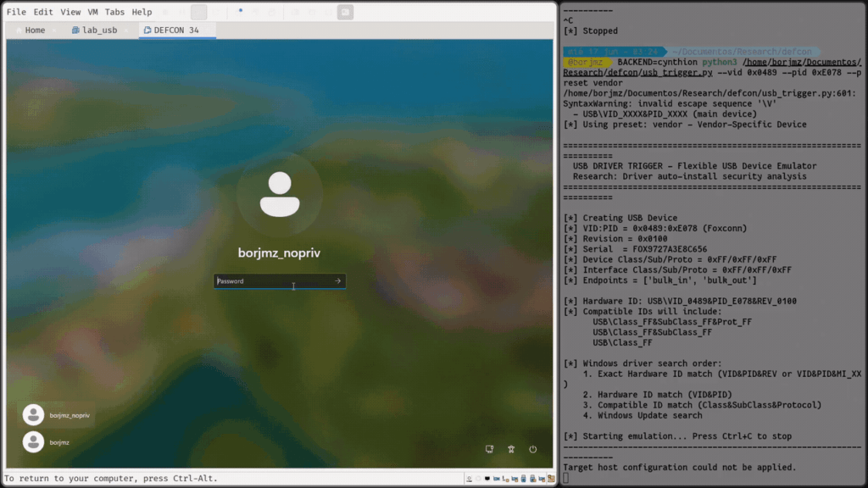Screen dimensions: 868x488
Task: Open the View menu
Action: [x=70, y=12]
